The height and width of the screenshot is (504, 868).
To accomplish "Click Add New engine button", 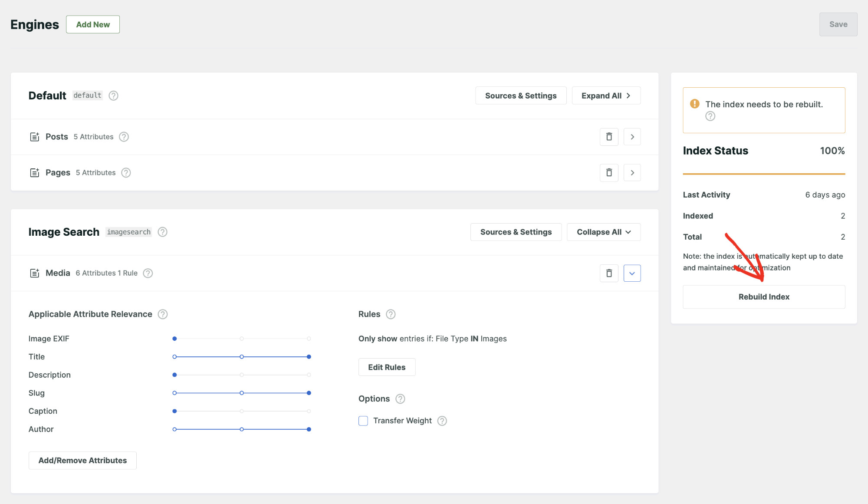I will (93, 24).
